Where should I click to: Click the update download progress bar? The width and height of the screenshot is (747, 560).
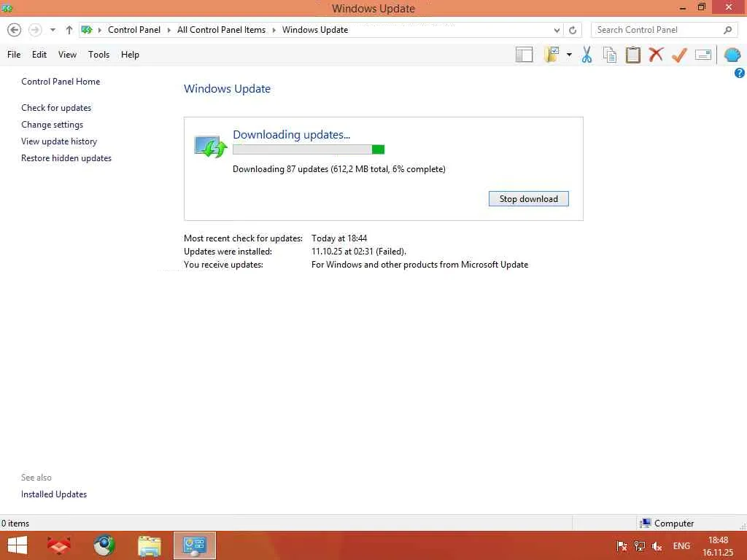tap(309, 149)
